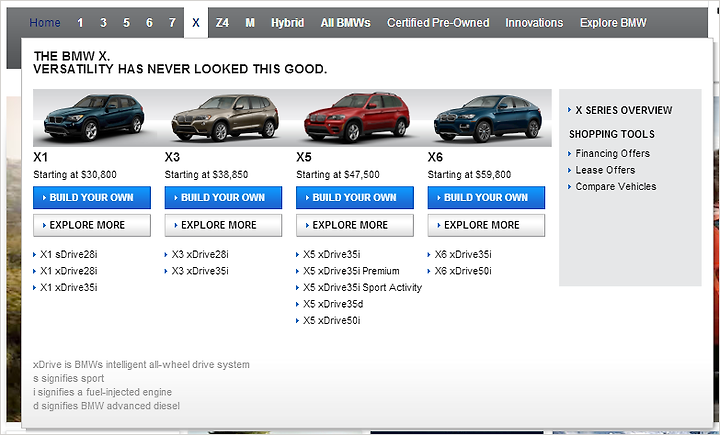Click the 'd signifies BMW advanced diesel' note
Image resolution: width=720 pixels, height=435 pixels.
click(x=107, y=406)
